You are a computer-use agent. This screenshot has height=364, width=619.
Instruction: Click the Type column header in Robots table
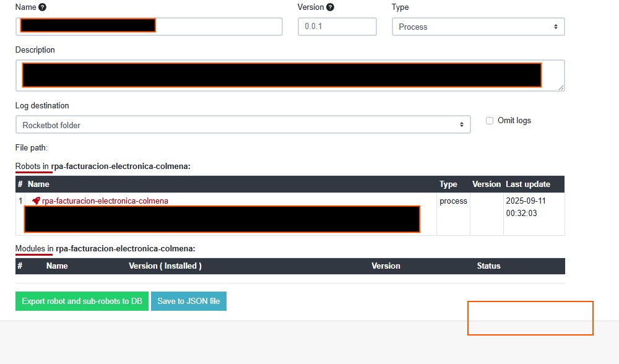(448, 184)
